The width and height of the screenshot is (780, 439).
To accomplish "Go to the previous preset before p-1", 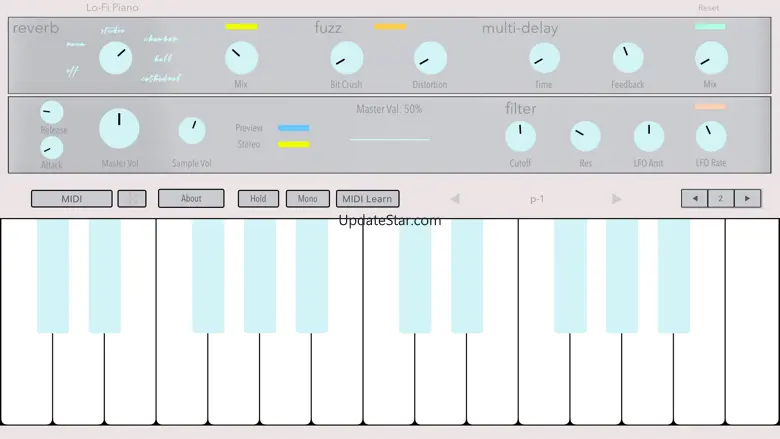I will click(x=455, y=199).
